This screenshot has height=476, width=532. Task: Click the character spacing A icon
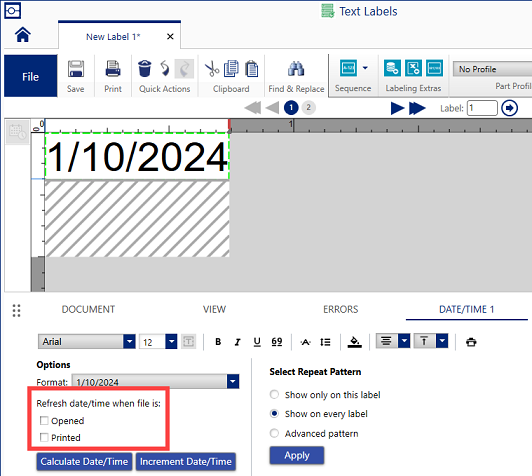[306, 342]
